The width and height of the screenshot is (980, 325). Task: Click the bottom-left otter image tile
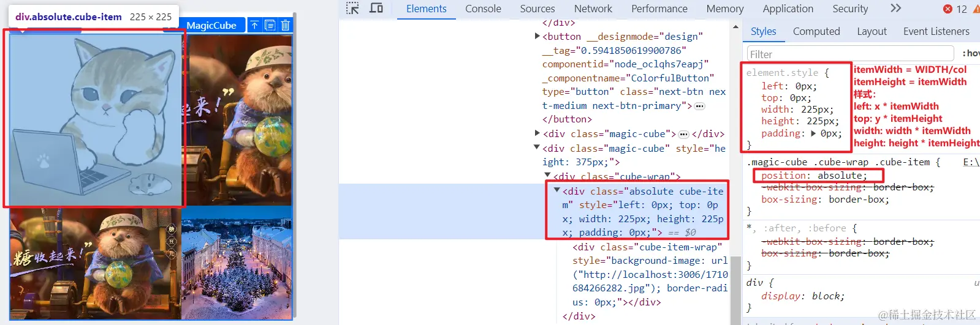96,263
